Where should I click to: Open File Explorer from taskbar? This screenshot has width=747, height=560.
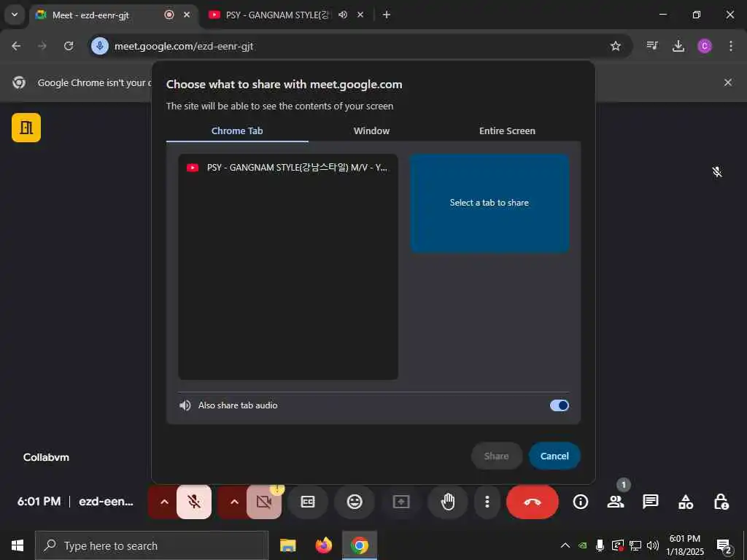pos(287,545)
